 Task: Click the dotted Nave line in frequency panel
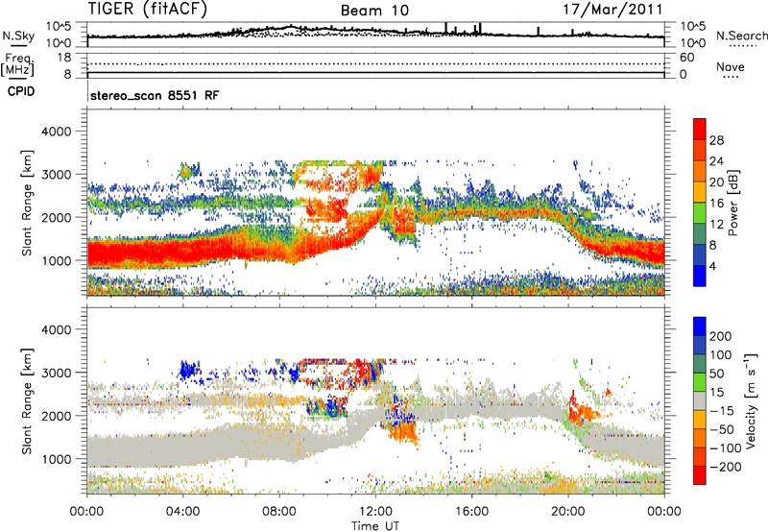point(375,63)
